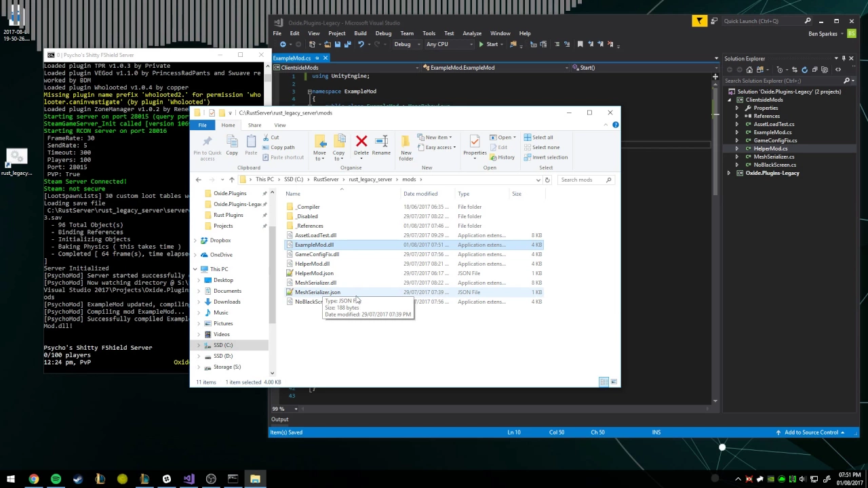Select the ExampleMod.cs editor tab
This screenshot has height=488, width=868.
pos(292,58)
